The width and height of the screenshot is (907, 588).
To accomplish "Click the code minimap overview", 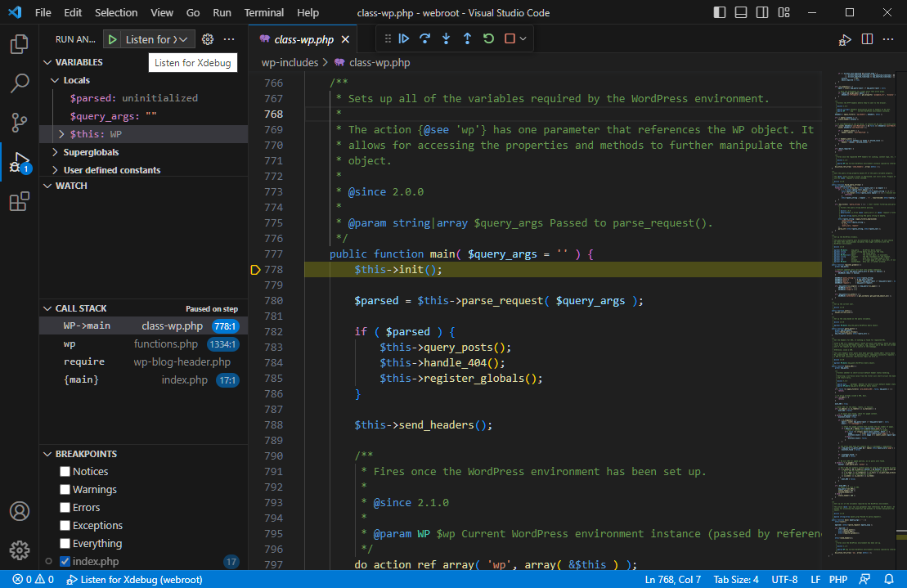I will click(864, 315).
